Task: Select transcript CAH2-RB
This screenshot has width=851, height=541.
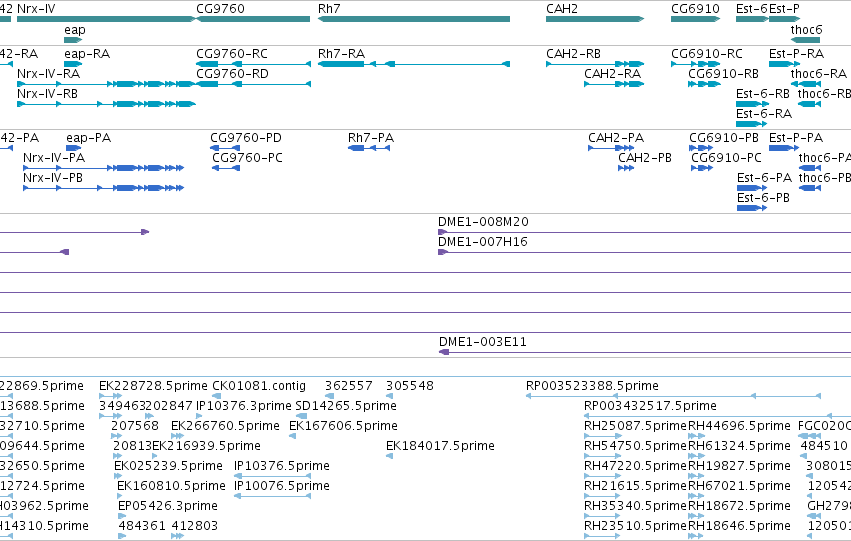Action: click(595, 64)
